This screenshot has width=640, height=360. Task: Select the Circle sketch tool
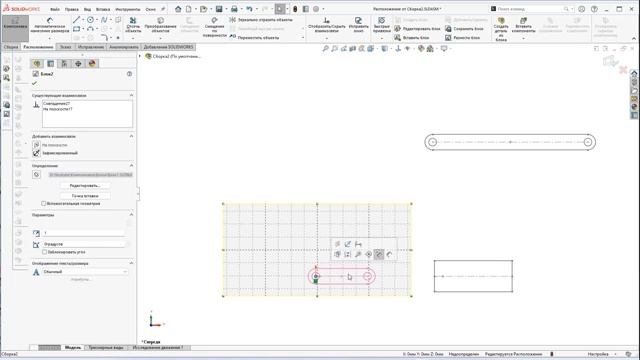tap(90, 20)
